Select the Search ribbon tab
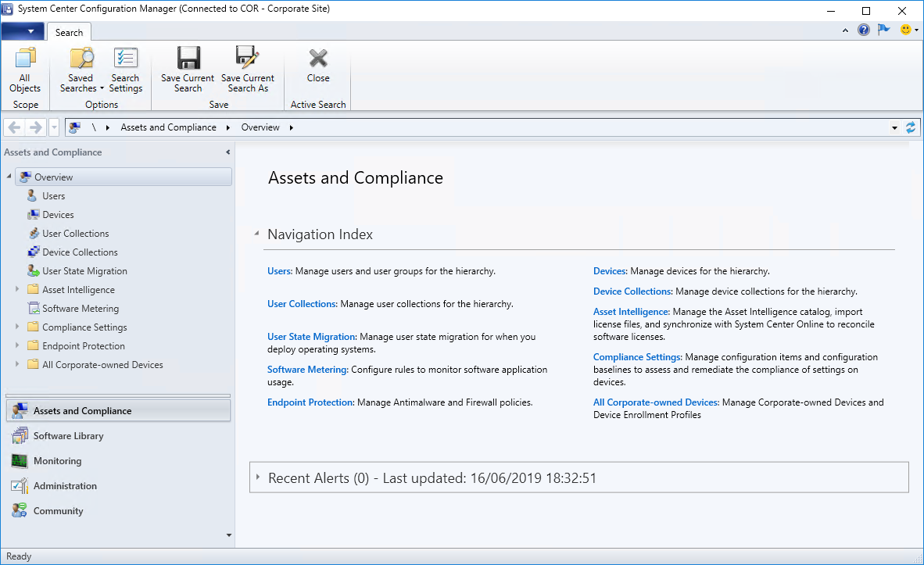Screen dimensions: 924x565 (x=69, y=32)
